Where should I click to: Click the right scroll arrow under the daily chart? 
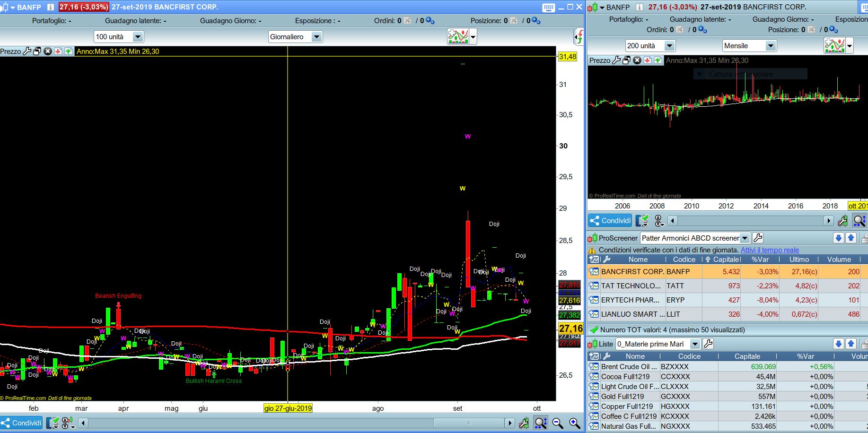(509, 423)
